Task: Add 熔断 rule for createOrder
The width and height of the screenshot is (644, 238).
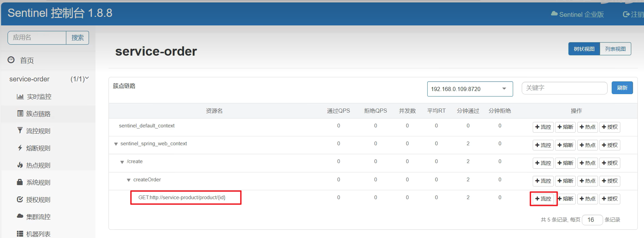Action: (x=565, y=181)
